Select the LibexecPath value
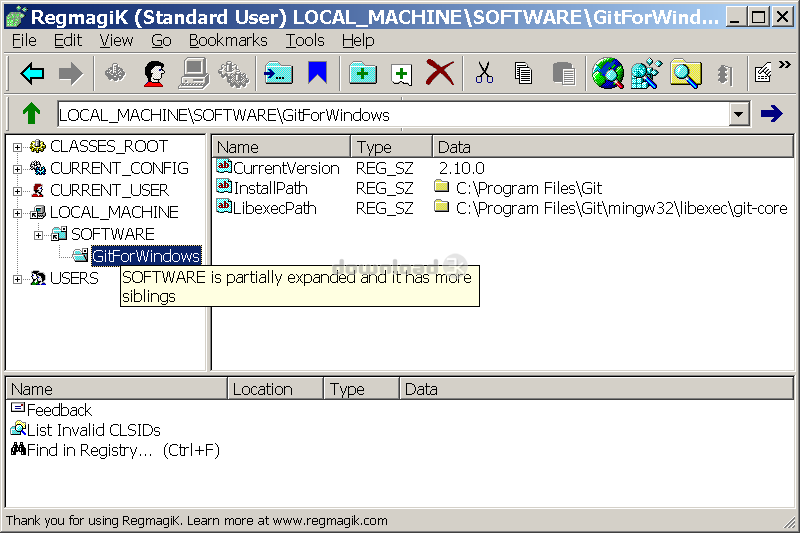Viewport: 800px width, 533px height. click(274, 208)
